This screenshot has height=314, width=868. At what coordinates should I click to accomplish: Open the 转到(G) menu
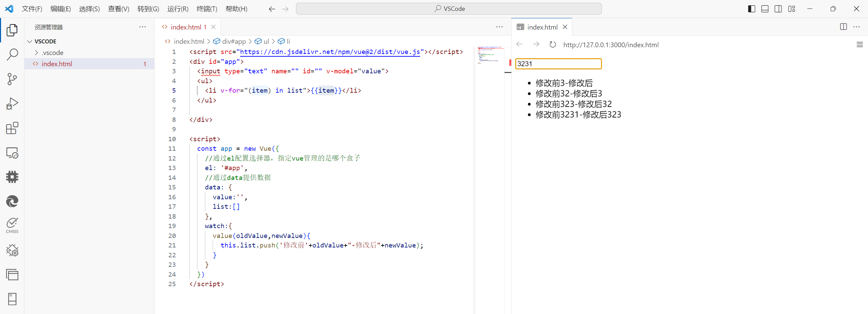148,9
